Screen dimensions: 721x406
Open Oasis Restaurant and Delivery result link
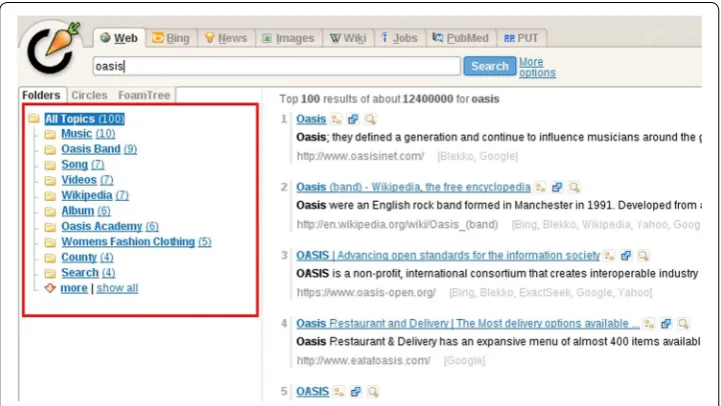468,323
